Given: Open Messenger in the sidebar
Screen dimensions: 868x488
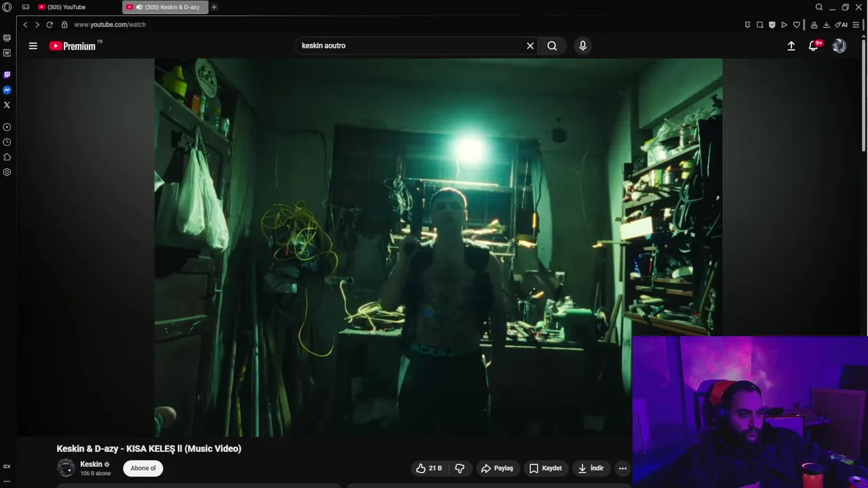Looking at the screenshot, I should 7,90.
